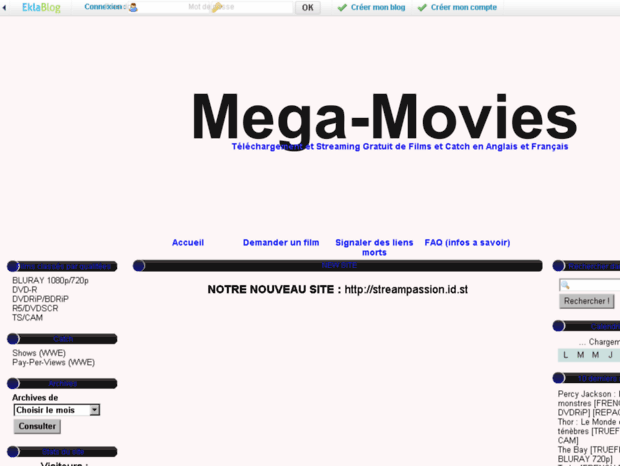Collapse the EklaBlog toolbar with left arrow
The image size is (620, 466).
(x=4, y=8)
